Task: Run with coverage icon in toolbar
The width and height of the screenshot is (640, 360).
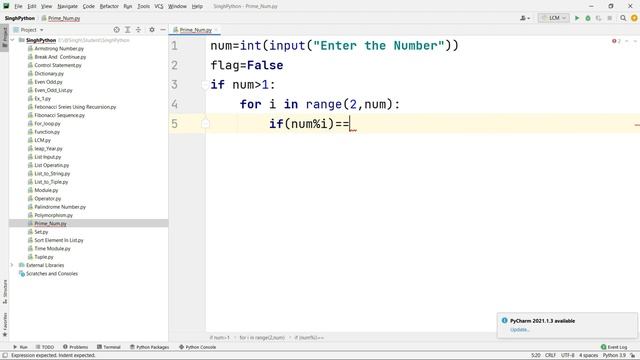Action: pos(599,18)
